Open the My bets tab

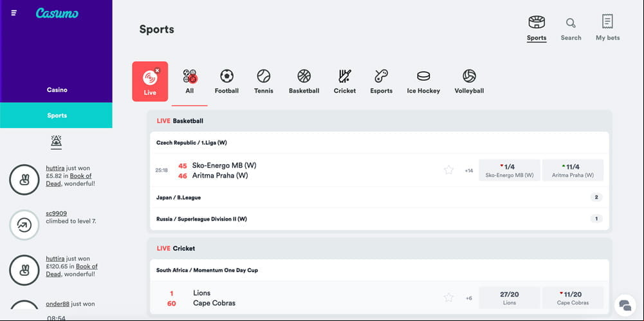point(607,28)
